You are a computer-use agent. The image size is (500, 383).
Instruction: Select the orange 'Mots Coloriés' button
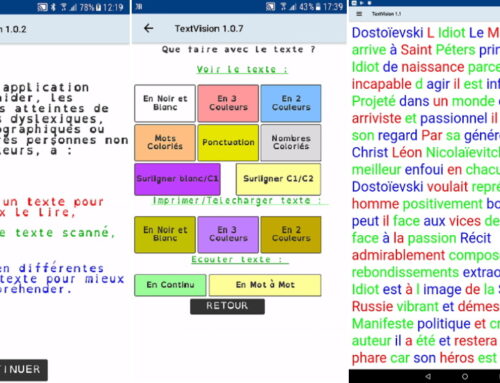[165, 143]
